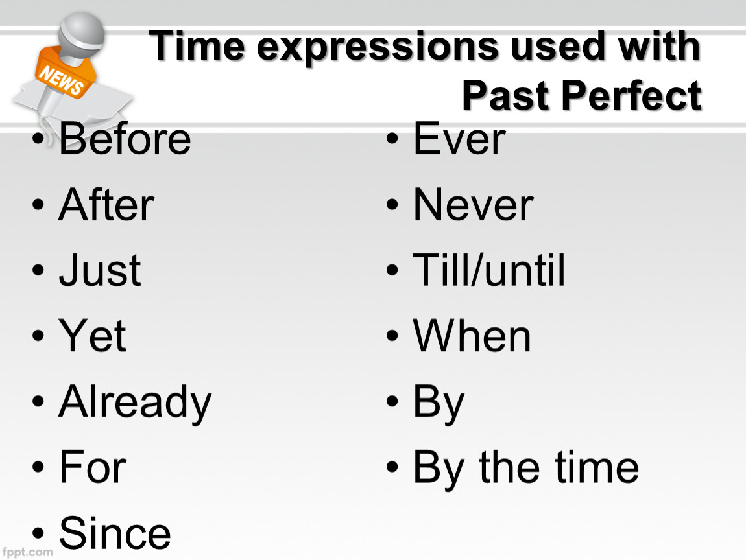746x560 pixels.
Task: Select the When list entry
Action: coord(472,336)
